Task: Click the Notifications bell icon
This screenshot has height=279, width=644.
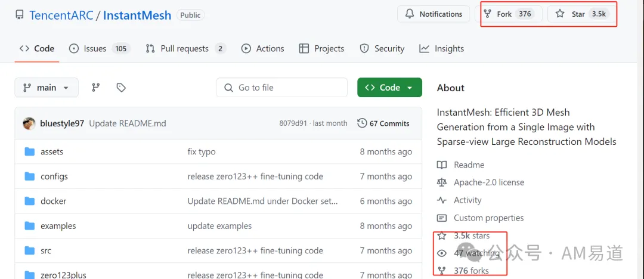Action: [410, 14]
